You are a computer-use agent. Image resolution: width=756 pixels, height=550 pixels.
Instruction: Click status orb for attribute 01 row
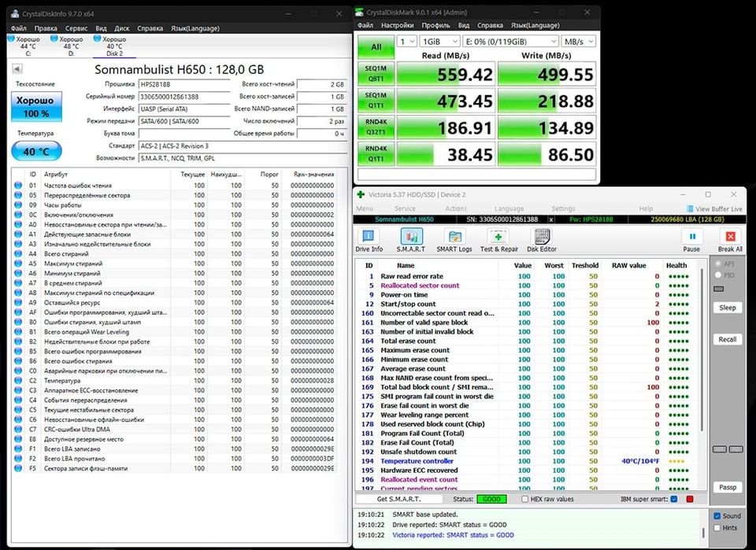18,185
